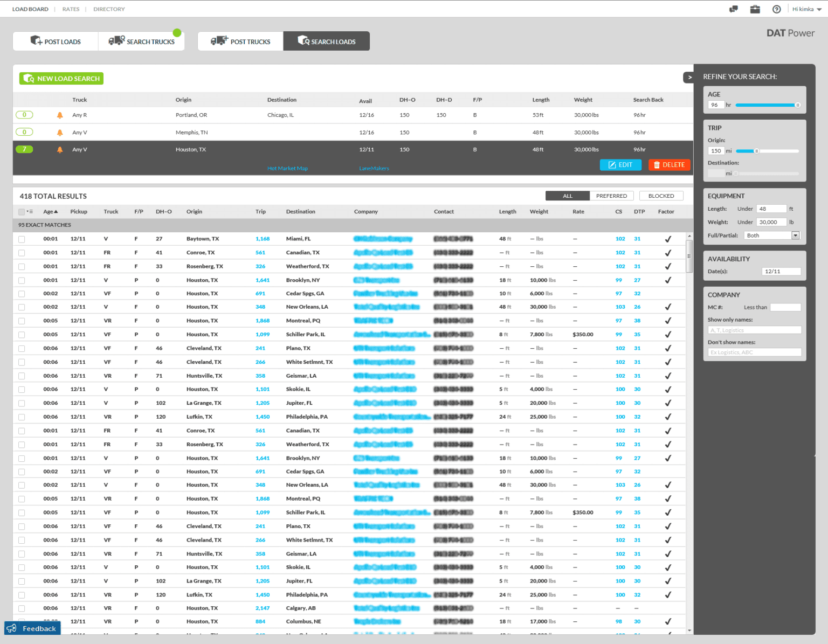Viewport: 828px width, 644px height.
Task: Open the Hot Market Map link
Action: coord(287,168)
